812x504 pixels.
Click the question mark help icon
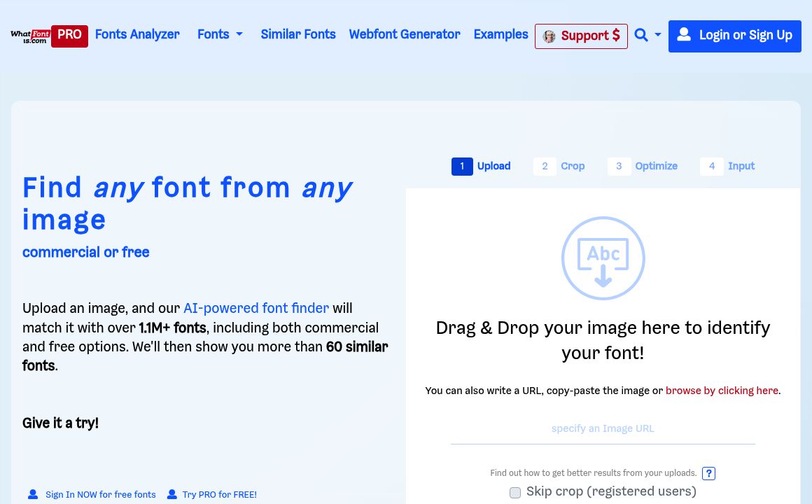point(708,473)
